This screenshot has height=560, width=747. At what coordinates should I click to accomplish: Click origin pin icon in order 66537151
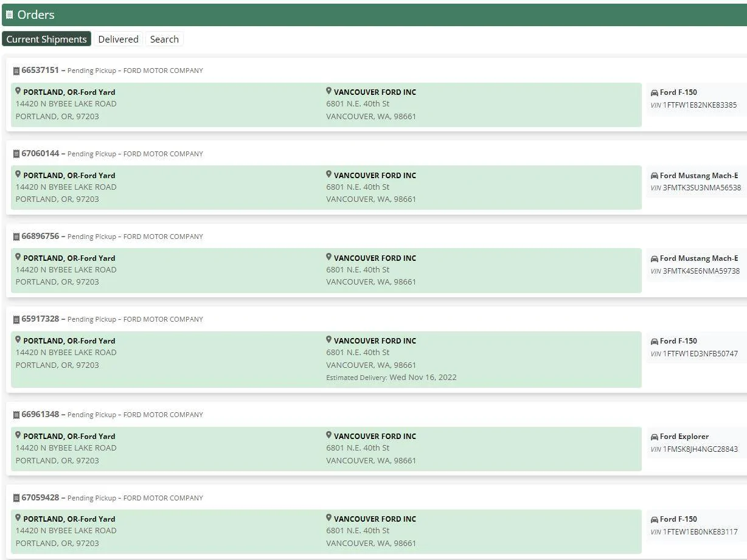[x=18, y=91]
